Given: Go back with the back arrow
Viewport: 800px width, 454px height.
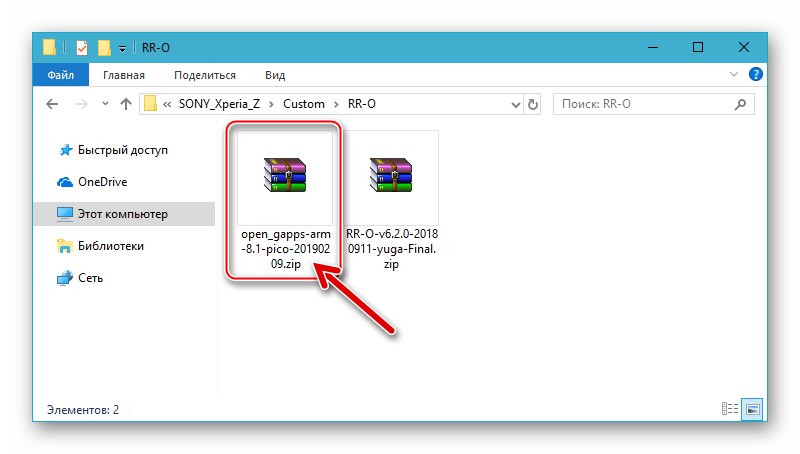Looking at the screenshot, I should coord(52,104).
